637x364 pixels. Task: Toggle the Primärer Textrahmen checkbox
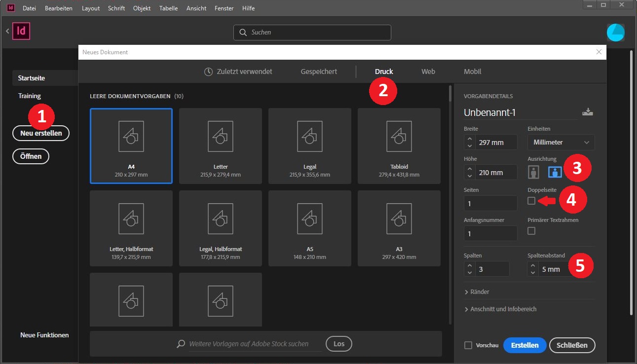click(531, 231)
